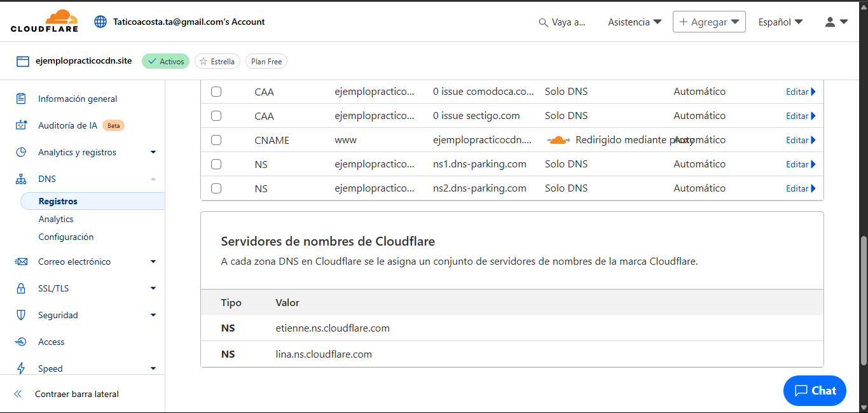868x413 pixels.
Task: Click the Cloudflare logo
Action: (45, 21)
